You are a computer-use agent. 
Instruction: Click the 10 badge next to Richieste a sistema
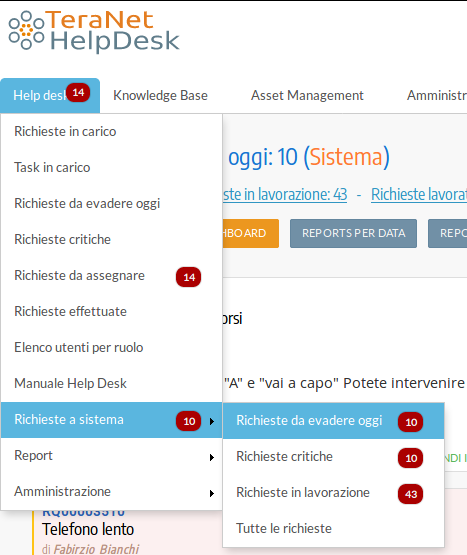tap(189, 421)
